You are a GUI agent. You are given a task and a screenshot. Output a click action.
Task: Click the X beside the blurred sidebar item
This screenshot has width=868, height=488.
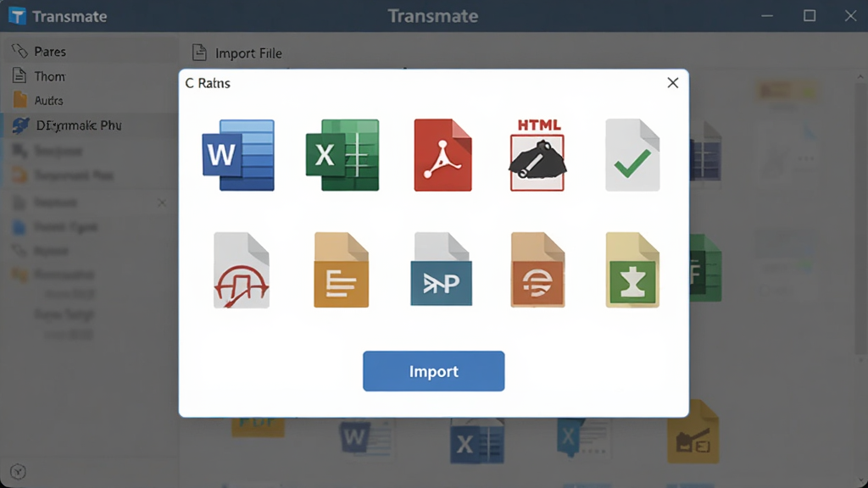tap(162, 203)
